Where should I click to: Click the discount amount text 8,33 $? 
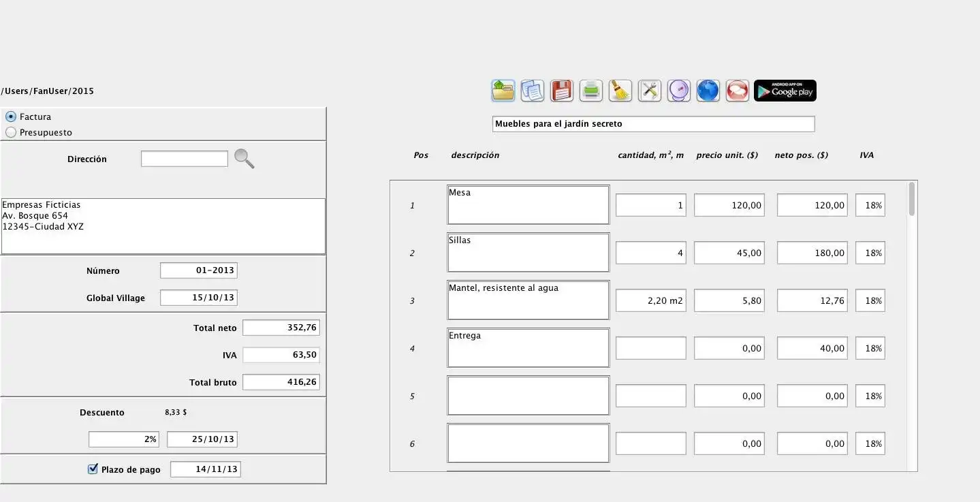point(176,412)
